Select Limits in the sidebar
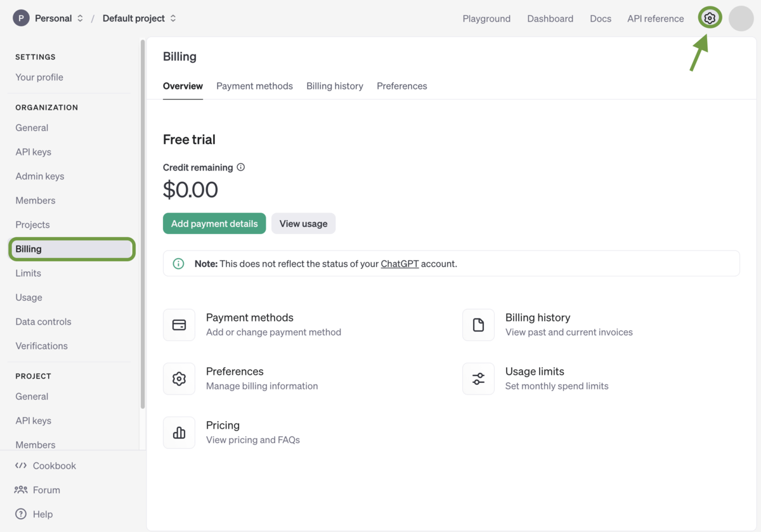761x532 pixels. click(28, 273)
